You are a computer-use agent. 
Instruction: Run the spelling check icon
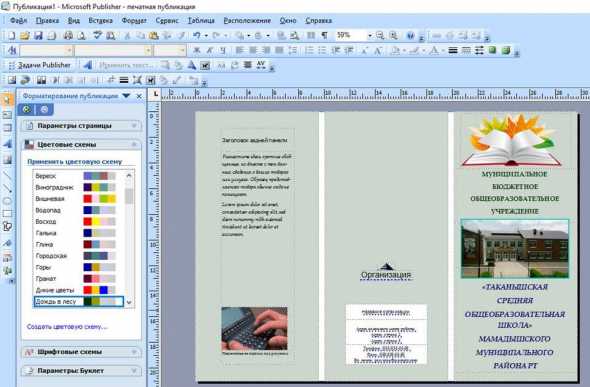point(97,36)
